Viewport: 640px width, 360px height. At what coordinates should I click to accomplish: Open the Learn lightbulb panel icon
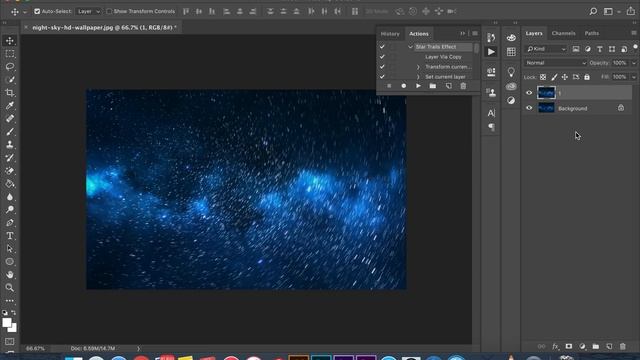[511, 72]
